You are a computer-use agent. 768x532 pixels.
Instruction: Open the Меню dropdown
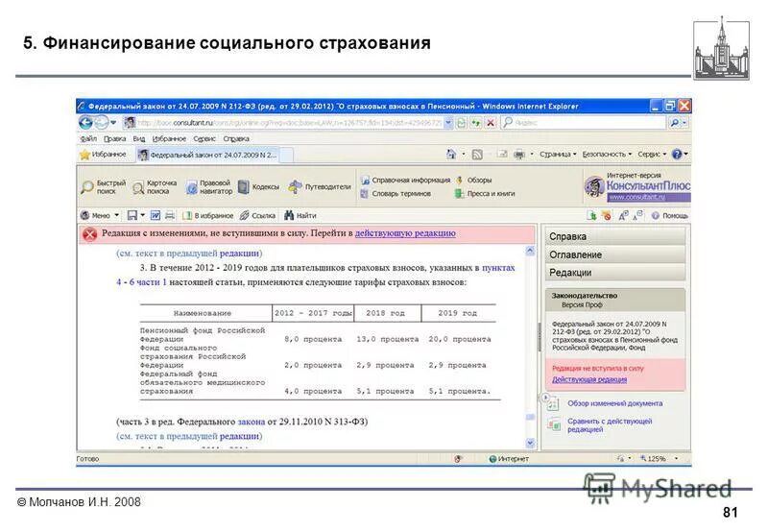[x=100, y=215]
